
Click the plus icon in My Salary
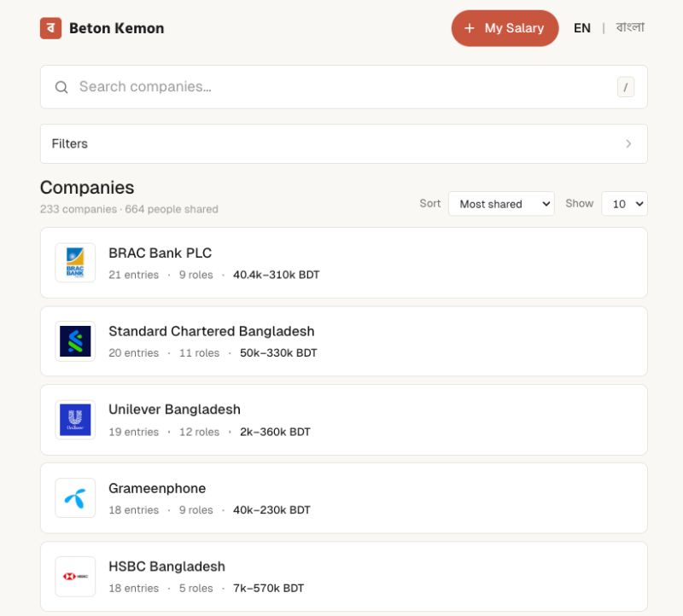coord(469,28)
